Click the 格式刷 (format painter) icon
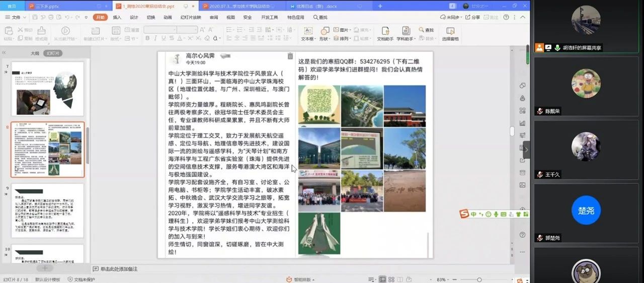644x283 pixels. [x=41, y=31]
